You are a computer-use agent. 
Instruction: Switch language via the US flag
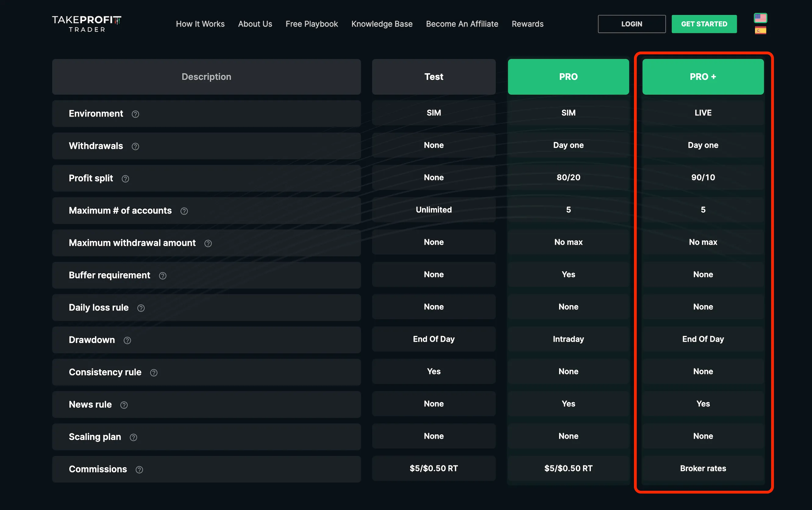click(760, 18)
